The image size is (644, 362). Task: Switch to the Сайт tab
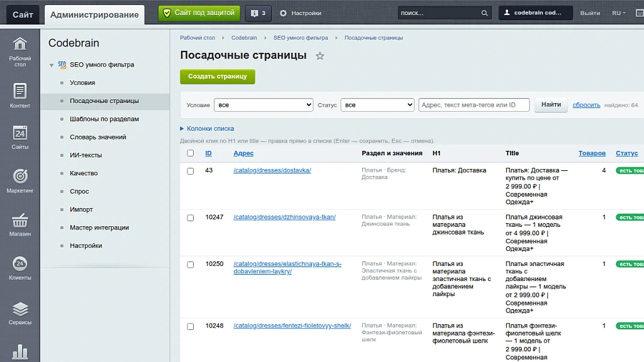(23, 15)
